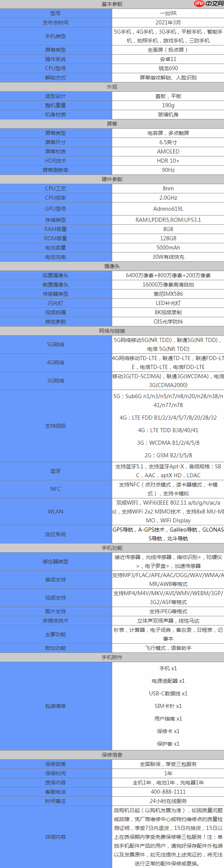
Task: Select the Adreno619L GPU value
Action: coord(168,209)
